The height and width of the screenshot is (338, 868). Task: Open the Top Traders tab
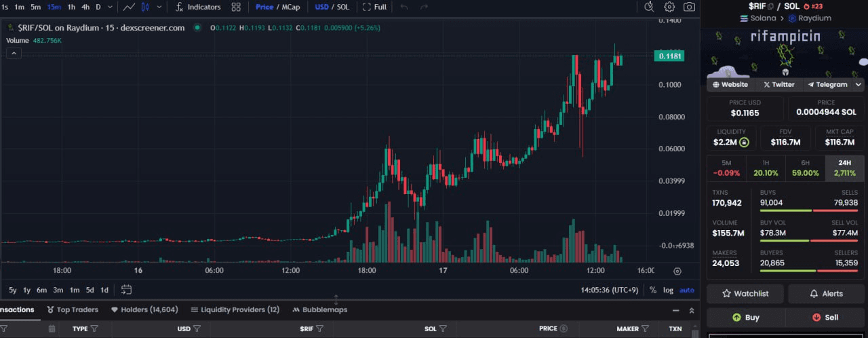tap(73, 309)
